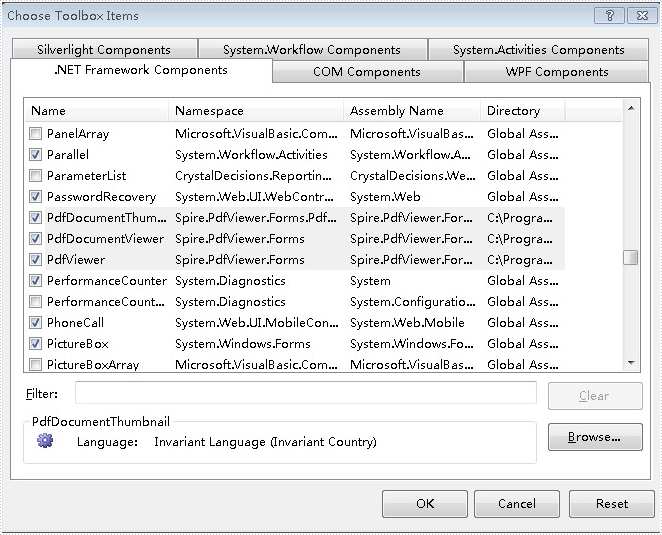The height and width of the screenshot is (535, 662).
Task: Open System.Workflow Components tab
Action: (312, 49)
